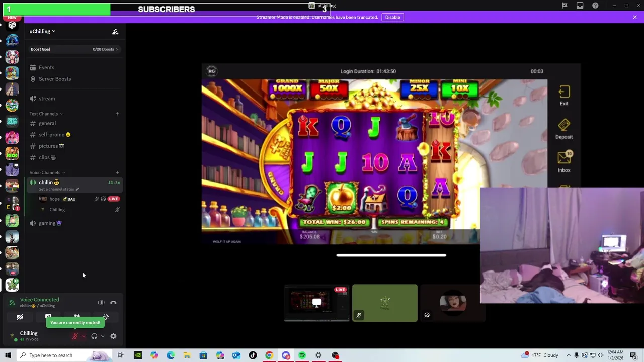Toggle deafen headphones icon
Viewport: 644px width, 362px height.
click(94, 336)
